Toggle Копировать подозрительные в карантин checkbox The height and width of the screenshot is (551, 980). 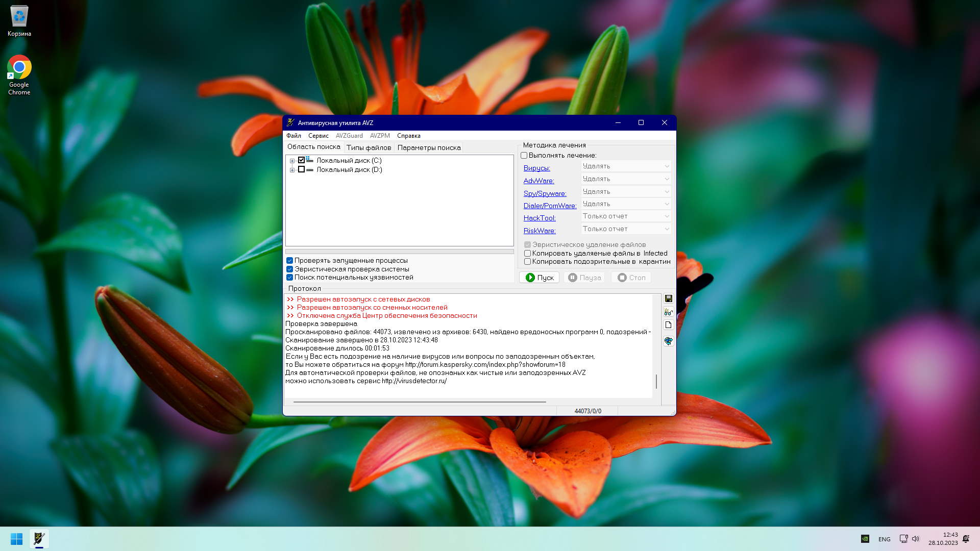coord(527,262)
